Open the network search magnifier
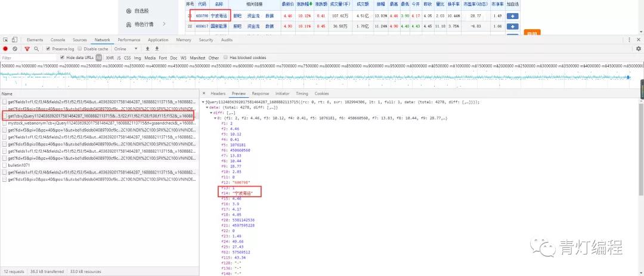 tap(36, 48)
